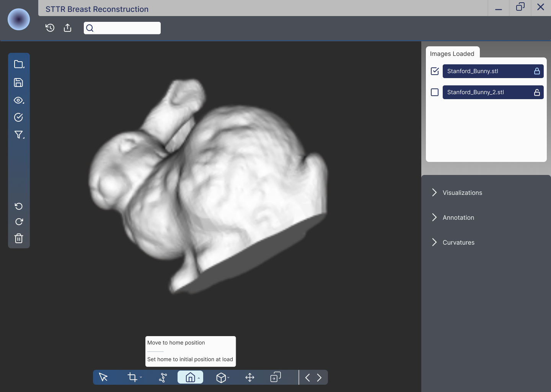
Task: Check the Stanford_Bunny_2.stl checkbox
Action: [435, 92]
